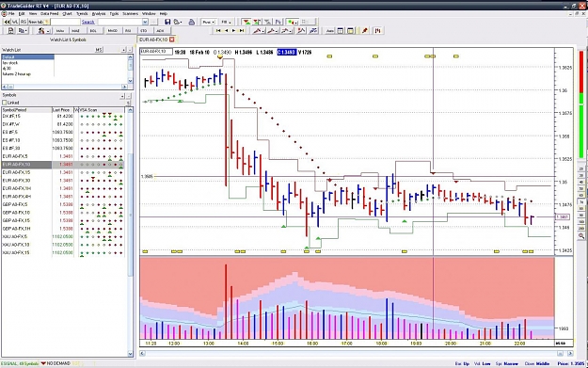588x368 pixels.
Task: Click the double-left-arrow collapse panel icon
Action: pyautogui.click(x=8, y=22)
